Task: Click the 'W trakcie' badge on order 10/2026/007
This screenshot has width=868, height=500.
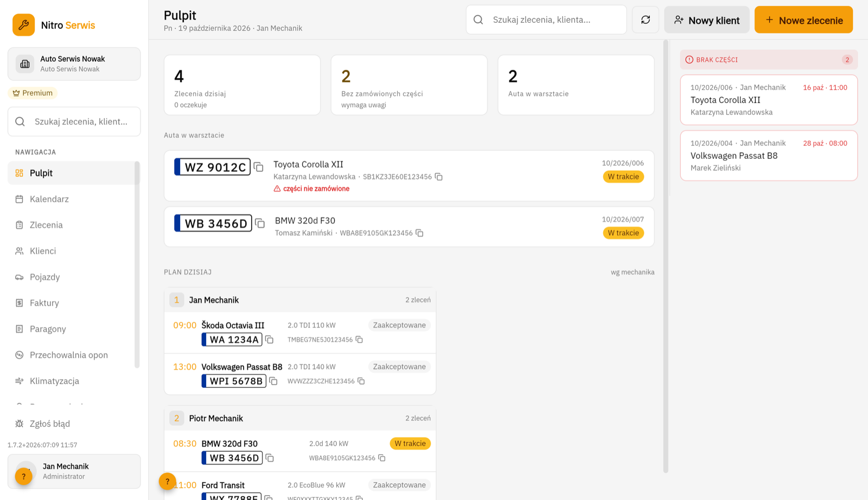Action: [x=623, y=233]
